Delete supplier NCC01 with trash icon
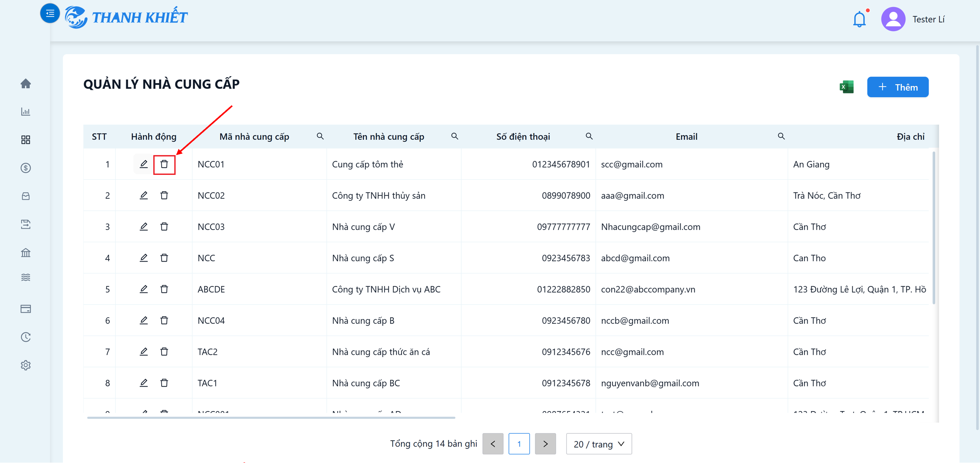The image size is (980, 463). 164,164
